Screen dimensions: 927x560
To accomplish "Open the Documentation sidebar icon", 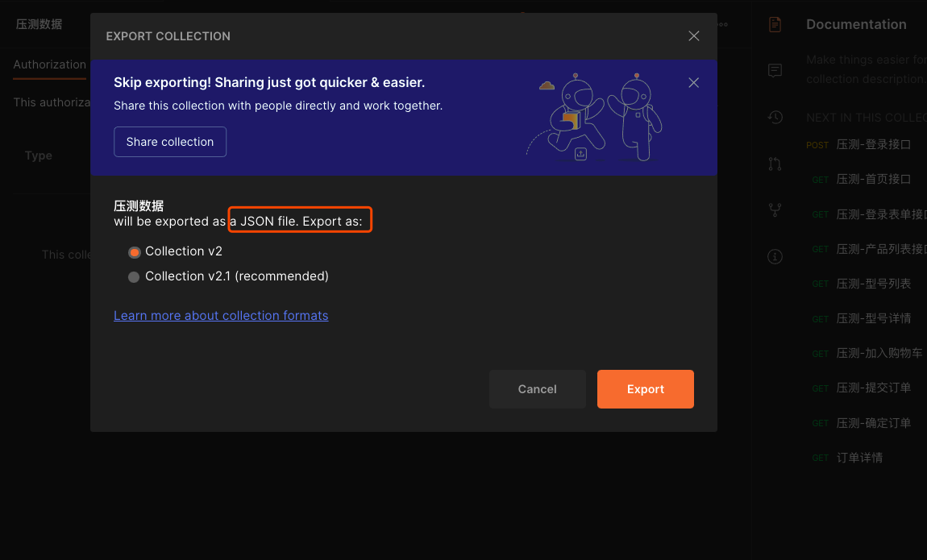I will pos(775,24).
